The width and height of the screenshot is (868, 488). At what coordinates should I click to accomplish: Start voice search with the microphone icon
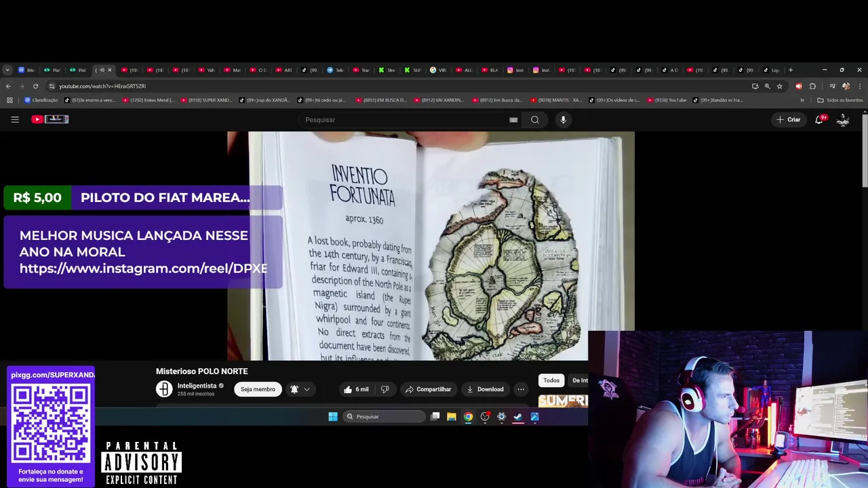pyautogui.click(x=563, y=120)
